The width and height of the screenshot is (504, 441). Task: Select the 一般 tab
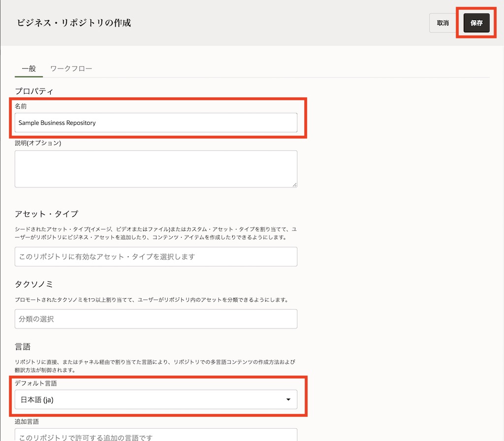click(x=29, y=69)
